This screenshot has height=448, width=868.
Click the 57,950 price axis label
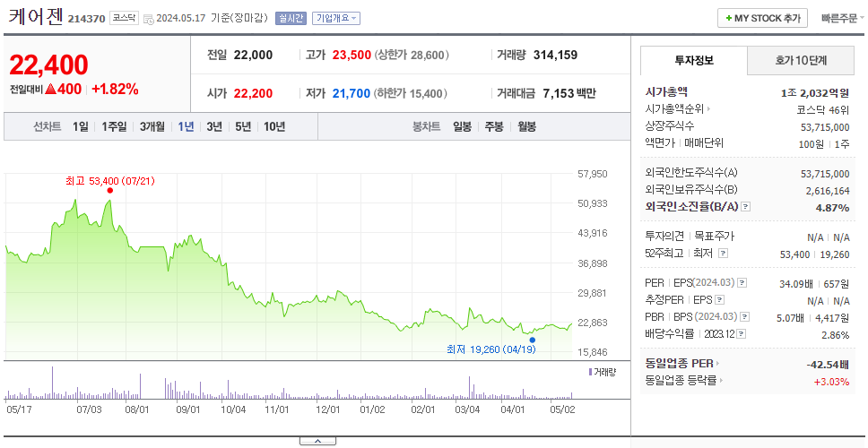coord(593,174)
